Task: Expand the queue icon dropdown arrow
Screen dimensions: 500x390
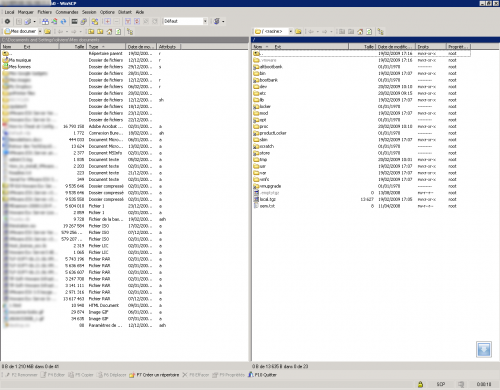Action: click(x=223, y=22)
